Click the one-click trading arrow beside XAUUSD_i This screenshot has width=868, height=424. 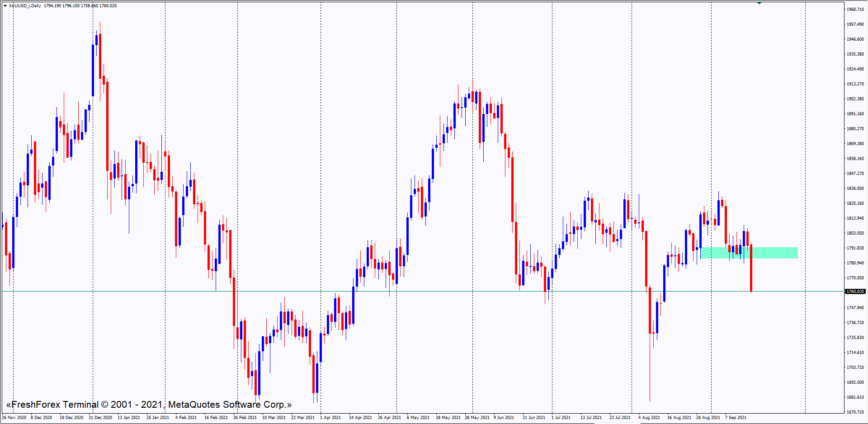[x=5, y=6]
